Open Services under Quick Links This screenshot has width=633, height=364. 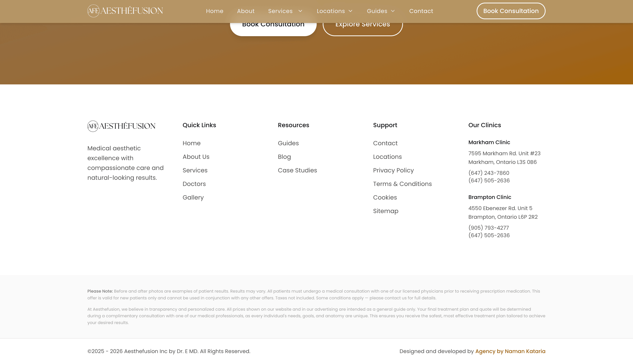195,170
